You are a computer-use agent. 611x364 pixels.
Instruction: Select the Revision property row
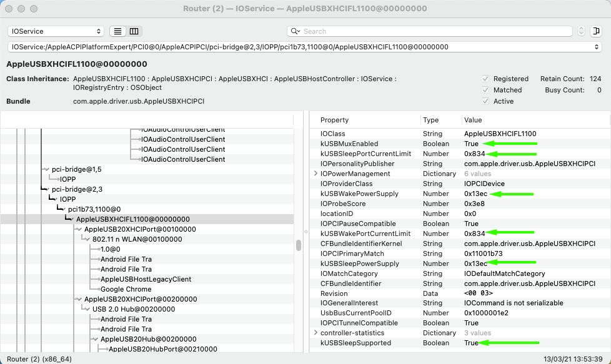pyautogui.click(x=460, y=293)
